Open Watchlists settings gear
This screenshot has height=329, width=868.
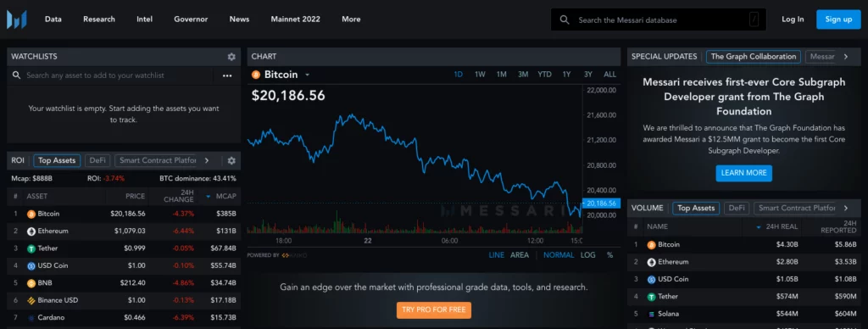[231, 57]
